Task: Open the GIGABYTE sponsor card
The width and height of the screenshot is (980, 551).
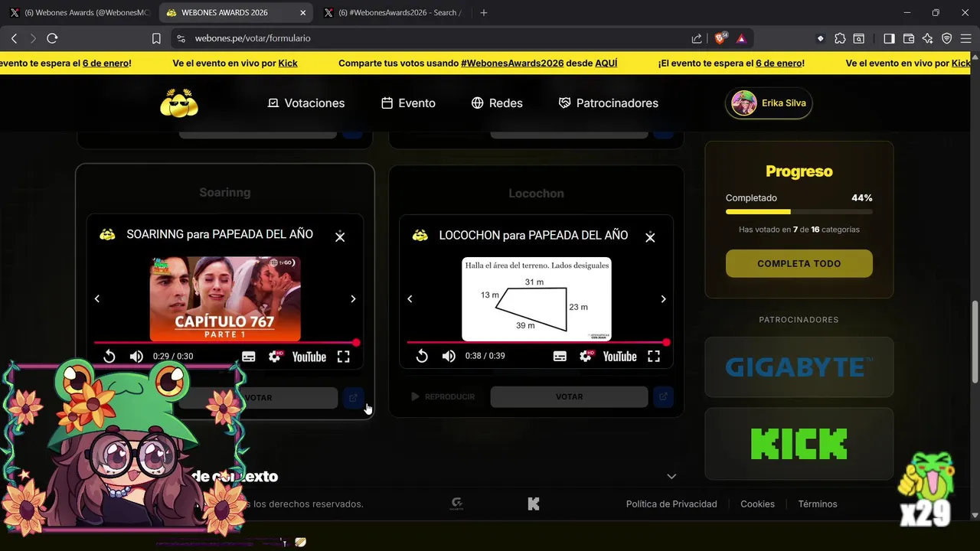Action: tap(799, 367)
